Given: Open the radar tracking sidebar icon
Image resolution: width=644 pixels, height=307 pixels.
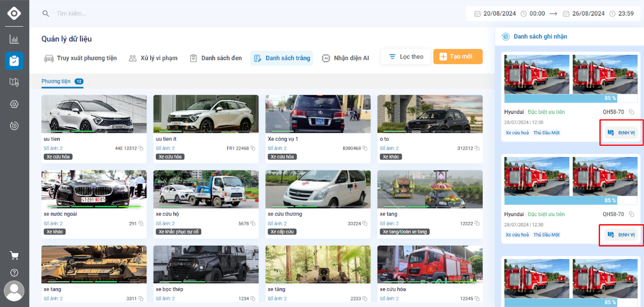Looking at the screenshot, I should click(x=14, y=126).
